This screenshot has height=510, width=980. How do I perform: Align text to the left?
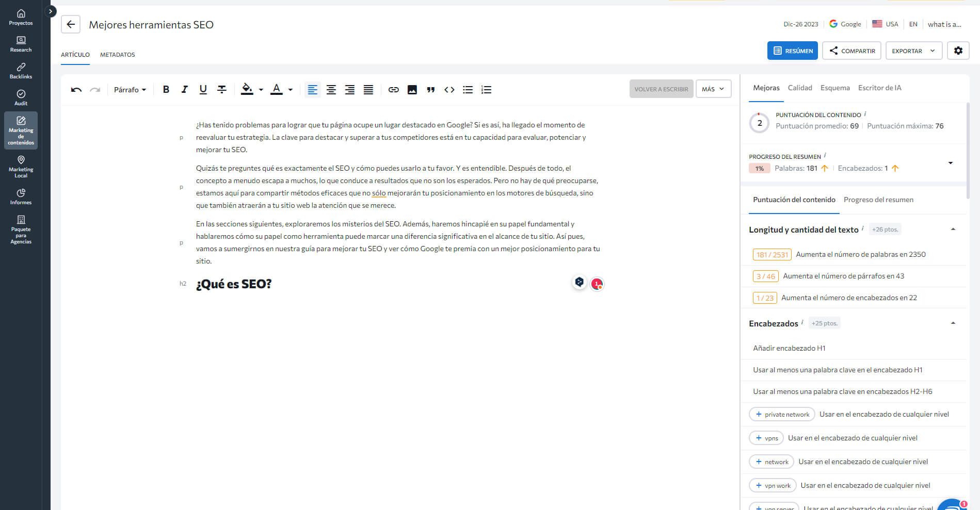coord(313,90)
